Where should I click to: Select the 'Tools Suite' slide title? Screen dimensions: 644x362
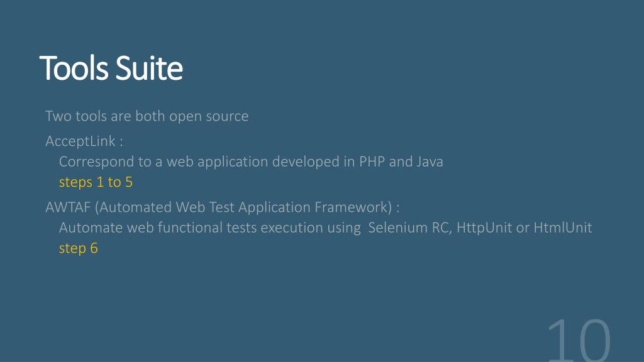point(111,68)
